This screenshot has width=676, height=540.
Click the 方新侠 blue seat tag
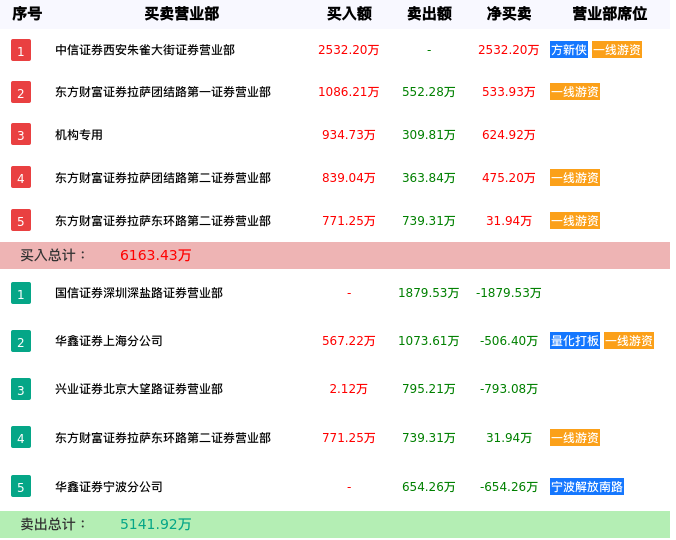coord(569,50)
